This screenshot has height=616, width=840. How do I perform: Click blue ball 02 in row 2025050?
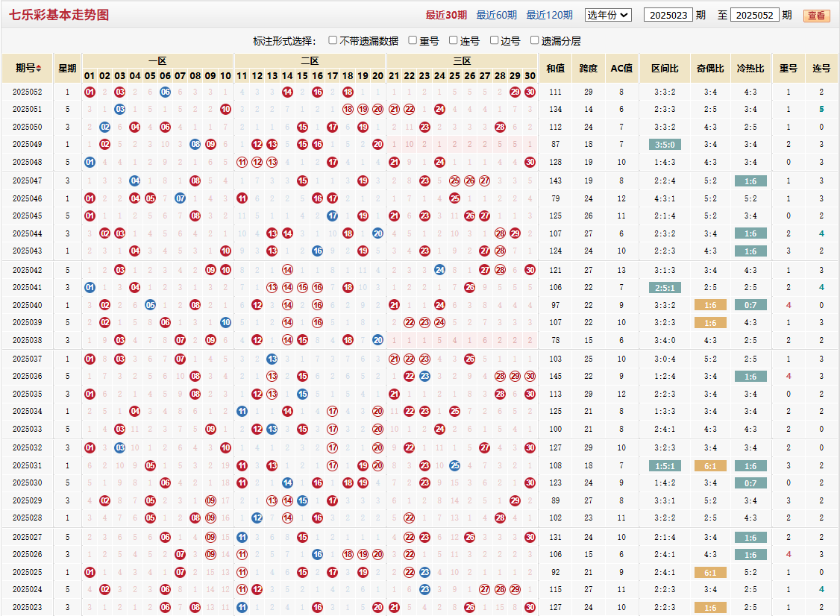coord(105,128)
